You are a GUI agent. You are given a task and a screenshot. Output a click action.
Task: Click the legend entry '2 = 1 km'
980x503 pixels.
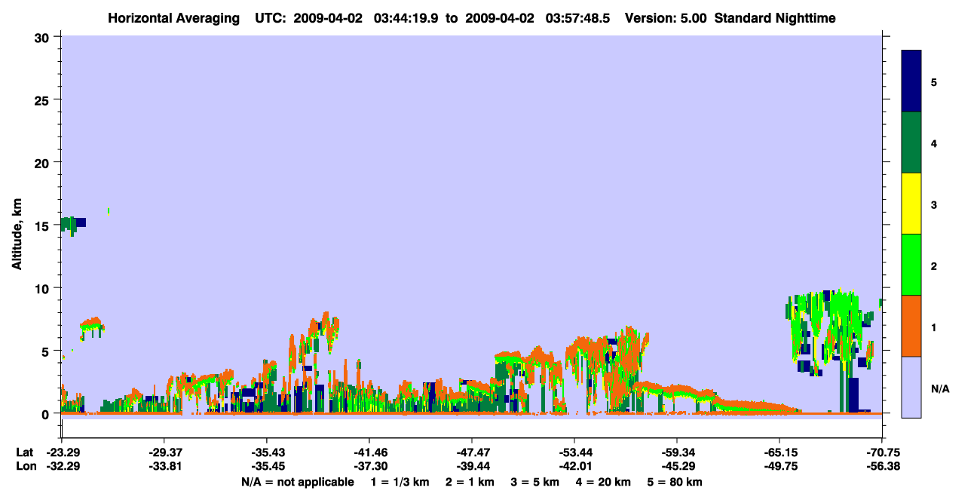point(469,482)
